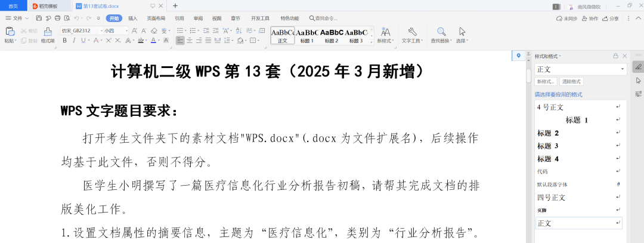Justify the paragraph text
Viewport: 644px width, 243px height.
tap(208, 40)
